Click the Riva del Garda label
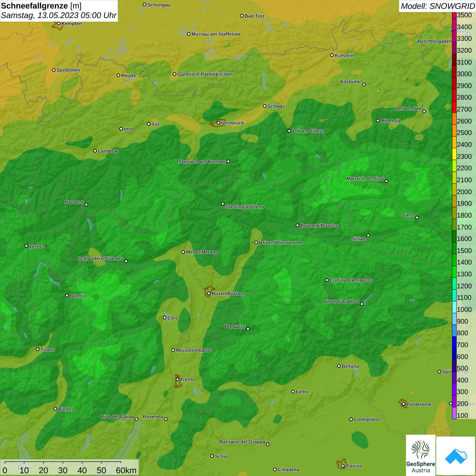 tap(117, 417)
